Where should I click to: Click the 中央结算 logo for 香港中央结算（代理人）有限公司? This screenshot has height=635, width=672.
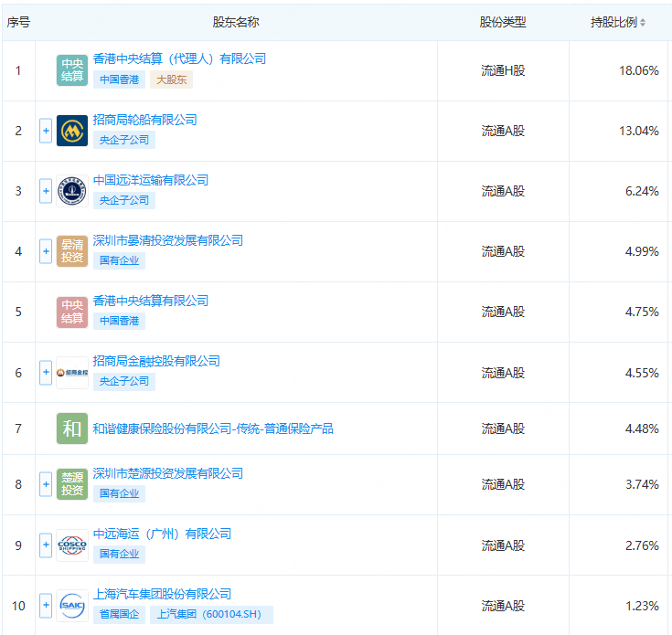72,70
